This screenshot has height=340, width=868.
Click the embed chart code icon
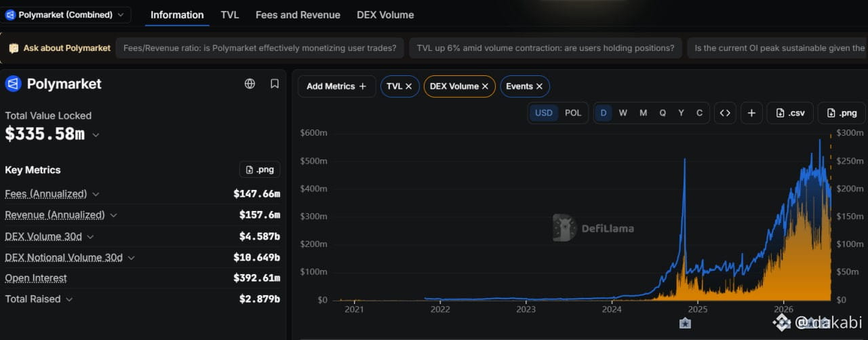tap(725, 113)
